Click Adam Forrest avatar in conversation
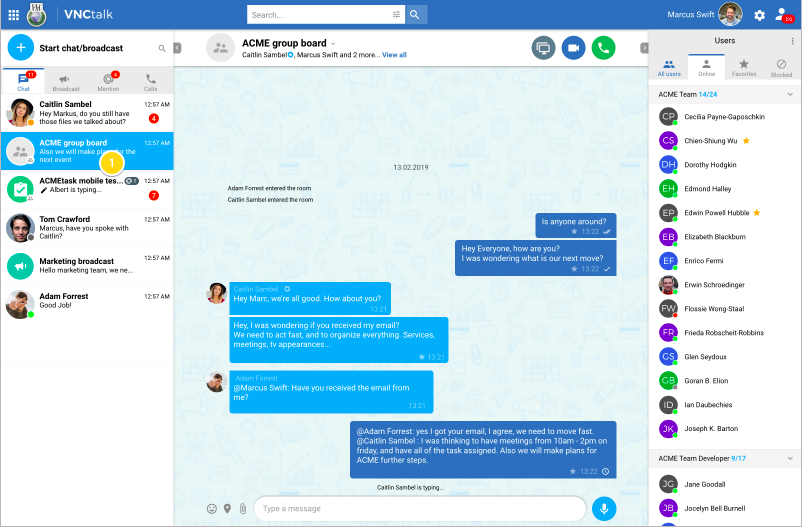804x527 pixels. (216, 382)
